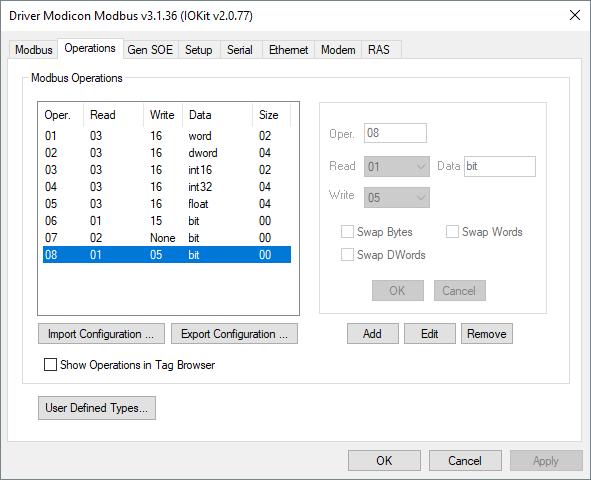Click the Data column header
This screenshot has height=480, width=591.
coord(217,115)
